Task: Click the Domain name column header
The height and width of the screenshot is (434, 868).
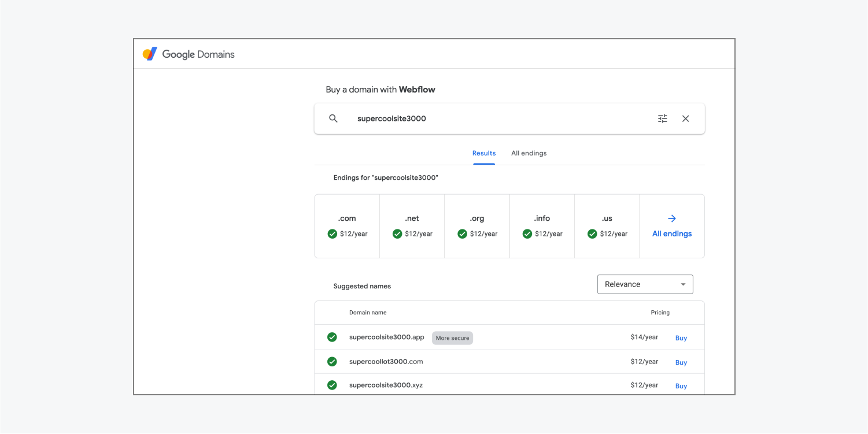Action: point(368,313)
